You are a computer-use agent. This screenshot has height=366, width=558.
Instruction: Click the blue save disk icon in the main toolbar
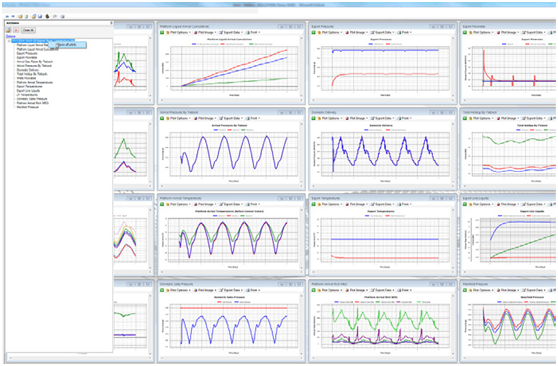40,16
